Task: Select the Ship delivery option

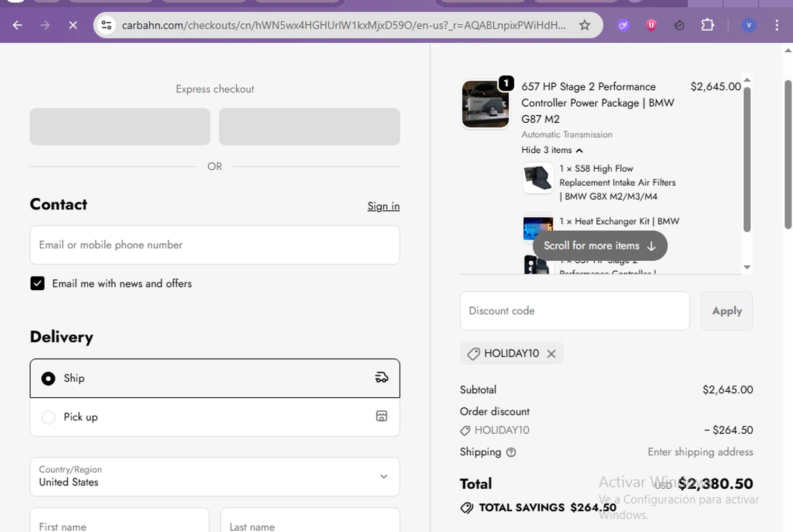Action: [x=215, y=378]
